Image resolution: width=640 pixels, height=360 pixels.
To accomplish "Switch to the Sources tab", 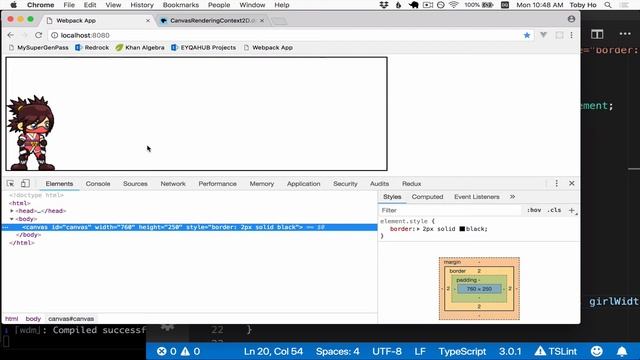I will click(136, 184).
